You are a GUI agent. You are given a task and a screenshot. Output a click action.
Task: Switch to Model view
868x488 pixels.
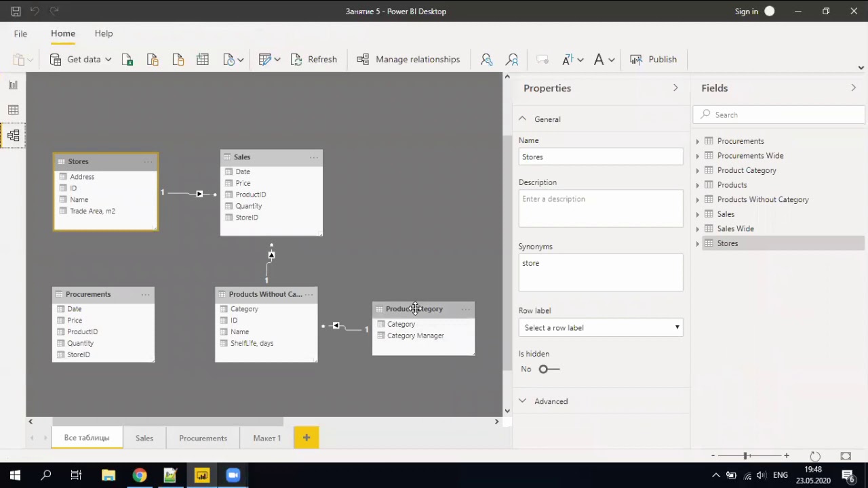[13, 136]
